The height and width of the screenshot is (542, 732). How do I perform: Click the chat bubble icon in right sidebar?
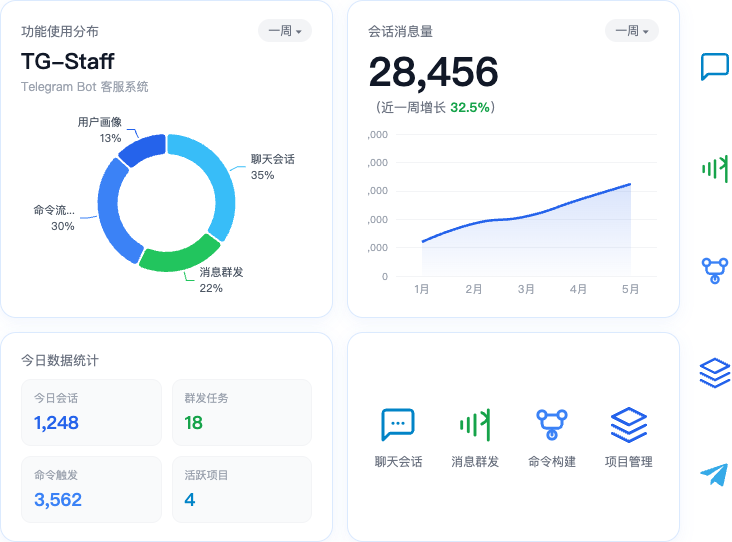[715, 67]
